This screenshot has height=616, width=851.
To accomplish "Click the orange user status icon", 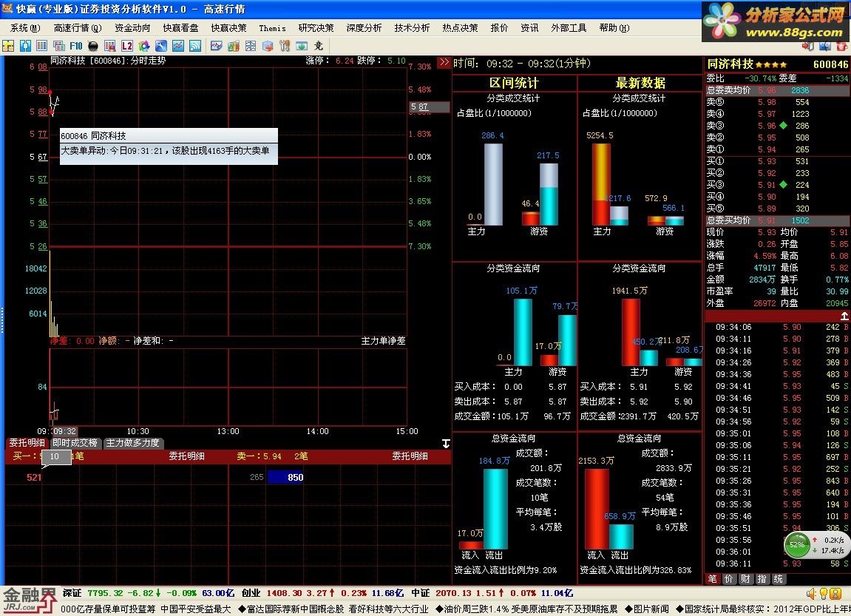I will click(836, 594).
